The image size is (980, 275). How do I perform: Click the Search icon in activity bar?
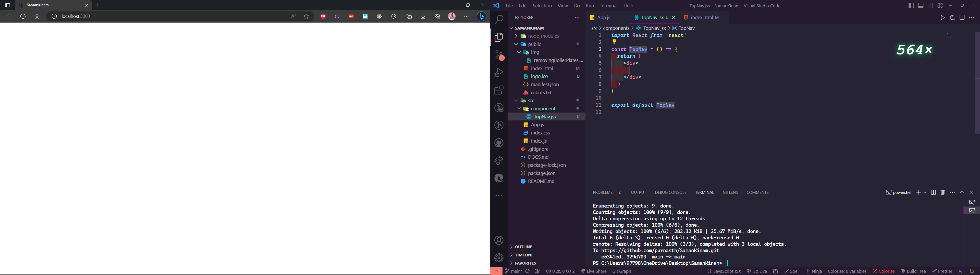click(x=499, y=19)
